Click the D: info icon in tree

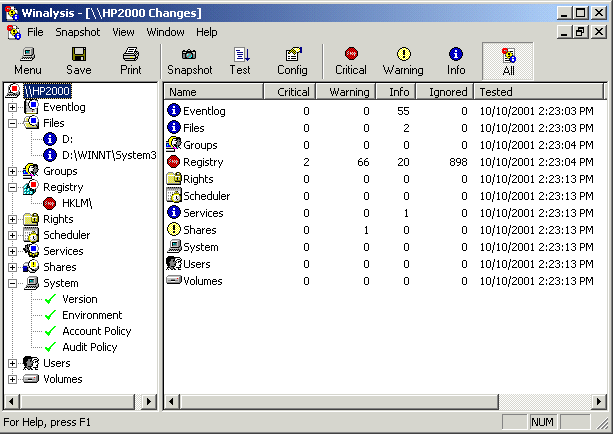pos(50,139)
